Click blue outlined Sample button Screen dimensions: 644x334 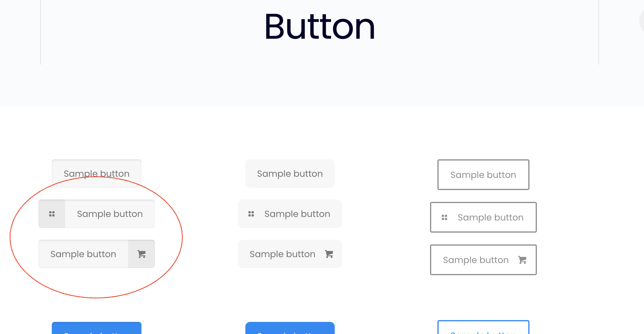coord(483,327)
